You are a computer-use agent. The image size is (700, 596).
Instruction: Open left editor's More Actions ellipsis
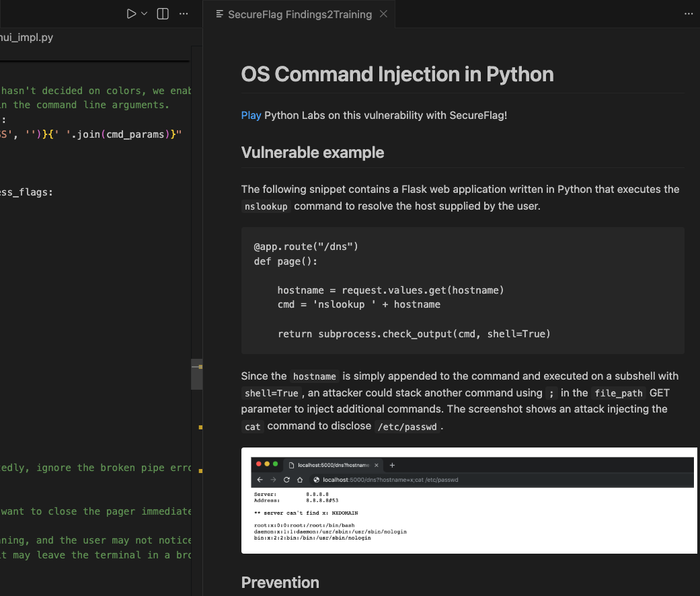(183, 14)
